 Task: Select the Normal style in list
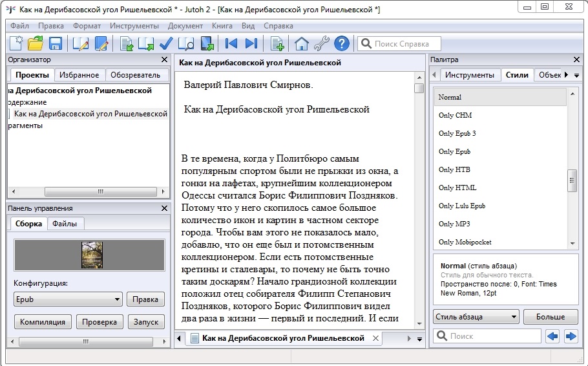pos(500,97)
